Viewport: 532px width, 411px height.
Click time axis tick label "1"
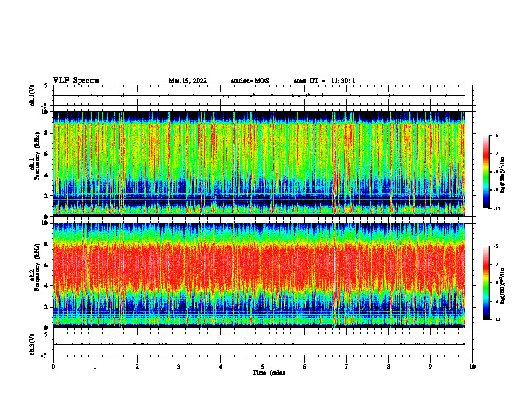tap(95, 367)
